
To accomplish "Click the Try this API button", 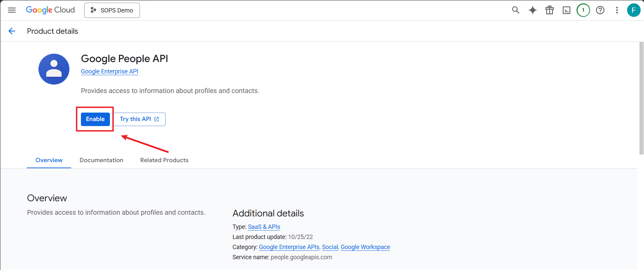I will 139,119.
